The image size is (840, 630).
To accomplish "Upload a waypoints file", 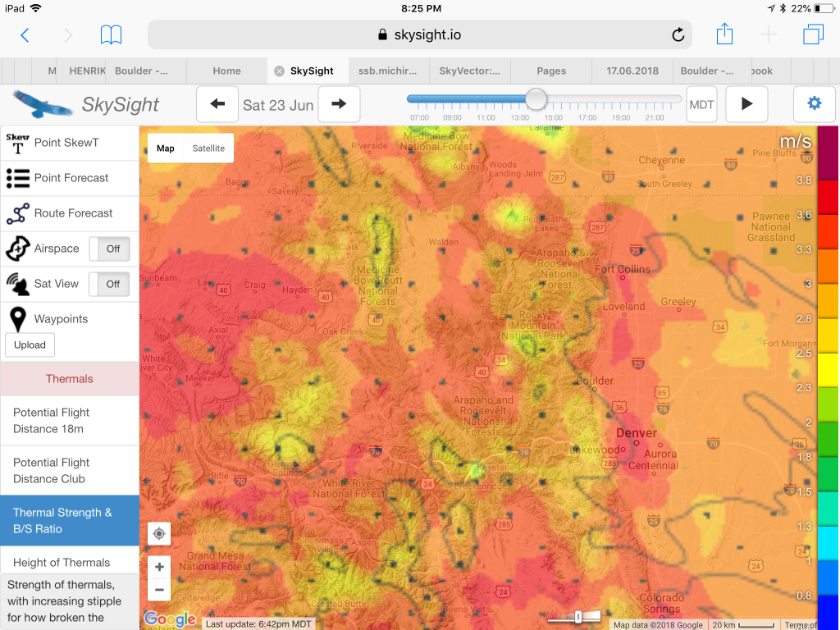I will coord(30,345).
